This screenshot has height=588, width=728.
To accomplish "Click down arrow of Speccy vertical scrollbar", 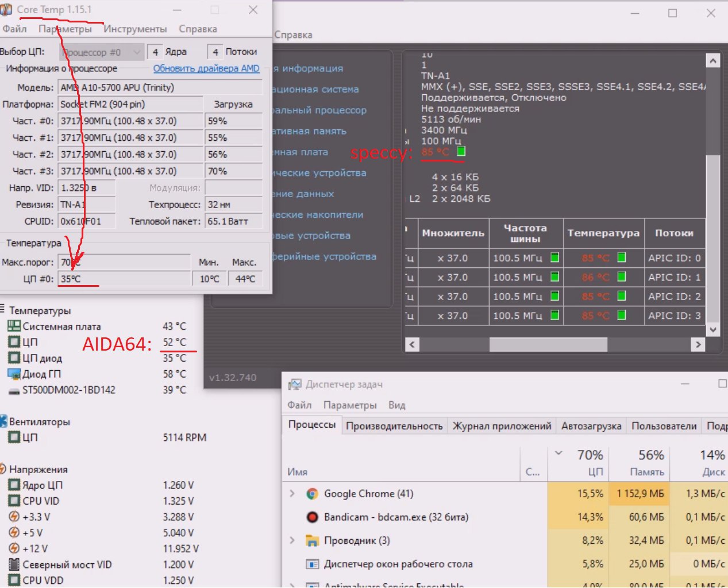I will click(712, 329).
